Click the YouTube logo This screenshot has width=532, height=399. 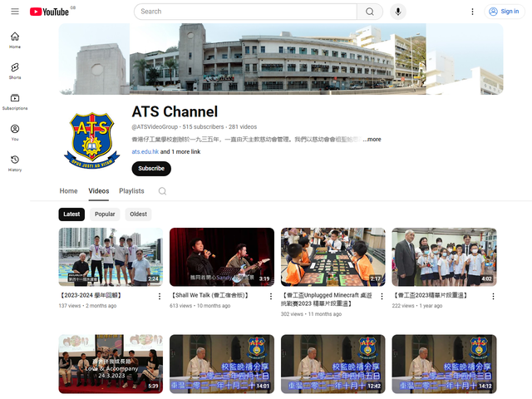(50, 12)
